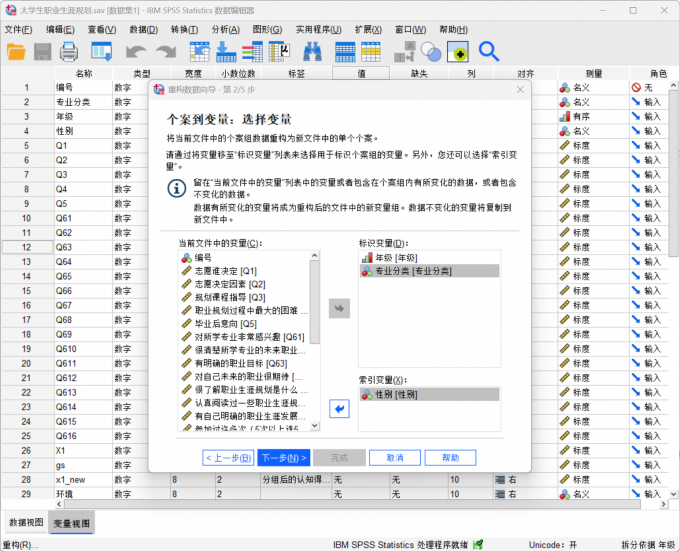Click the insert cases toolbar icon

click(345, 52)
